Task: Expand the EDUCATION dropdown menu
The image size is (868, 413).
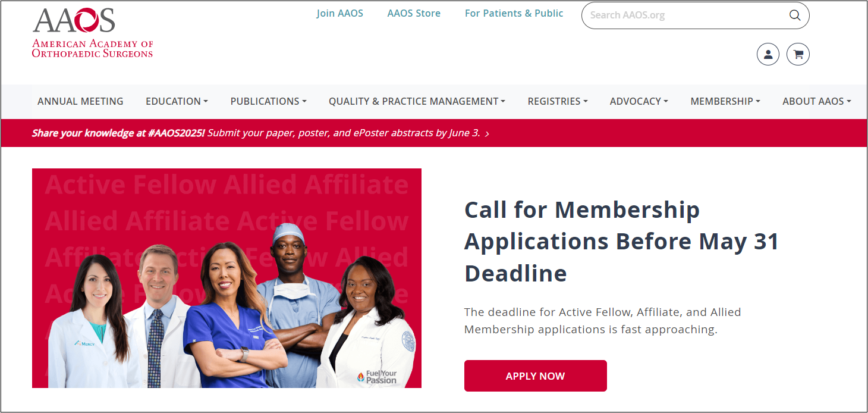Action: pyautogui.click(x=176, y=101)
